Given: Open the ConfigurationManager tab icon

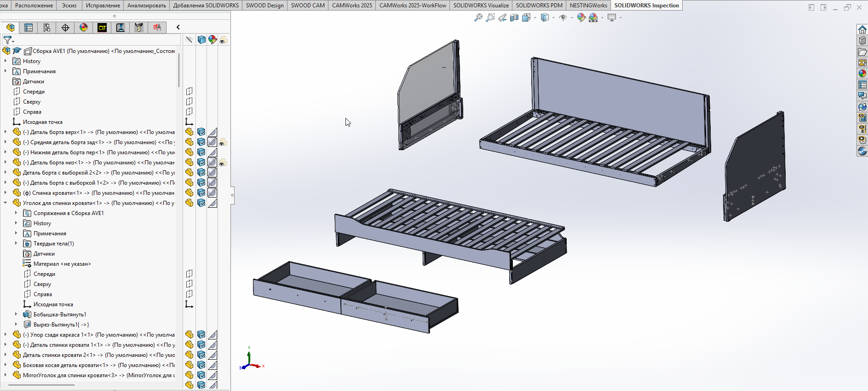Looking at the screenshot, I should click(x=47, y=28).
